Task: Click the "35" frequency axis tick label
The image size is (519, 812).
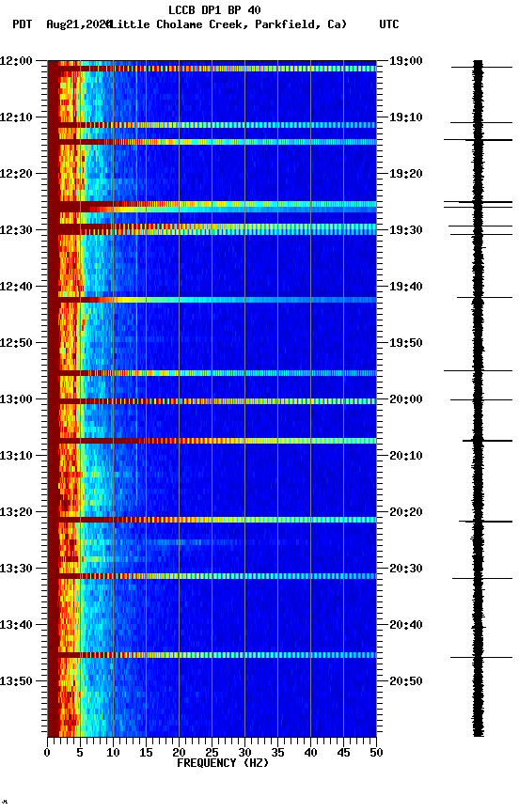Action: coord(277,753)
